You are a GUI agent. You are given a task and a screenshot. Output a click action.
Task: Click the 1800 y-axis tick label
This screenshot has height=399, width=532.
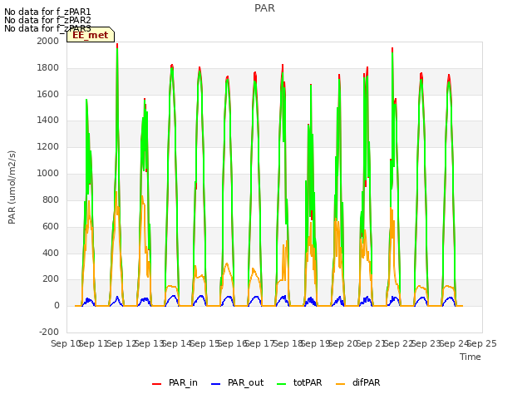click(x=48, y=68)
